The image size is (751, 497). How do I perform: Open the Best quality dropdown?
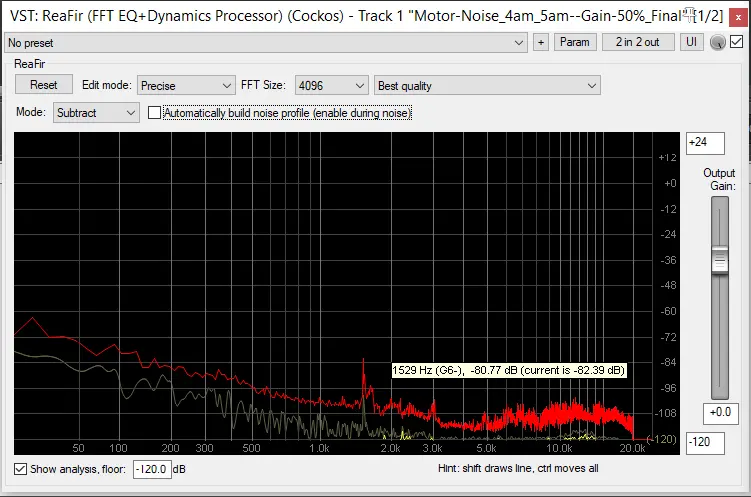point(486,86)
